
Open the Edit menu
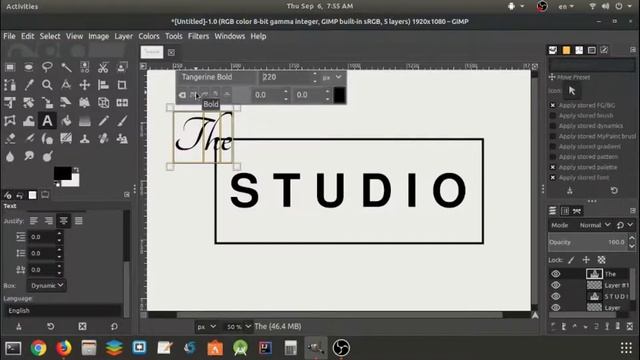tap(27, 36)
